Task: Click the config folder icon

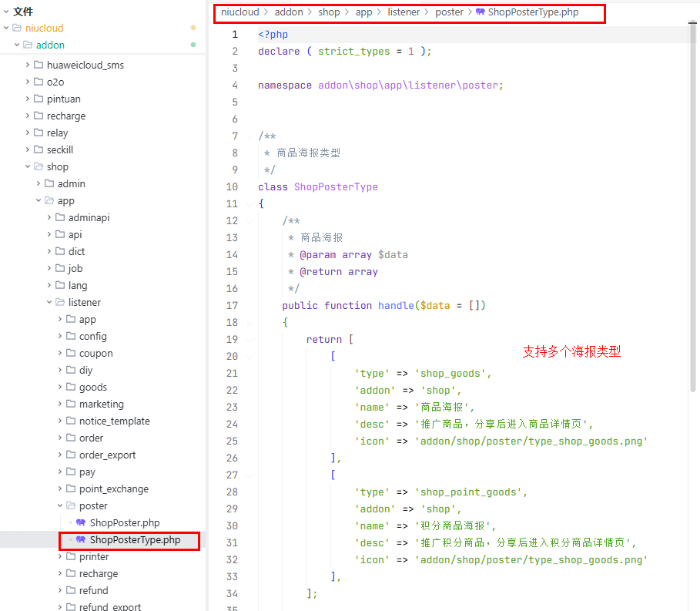Action: click(x=71, y=336)
